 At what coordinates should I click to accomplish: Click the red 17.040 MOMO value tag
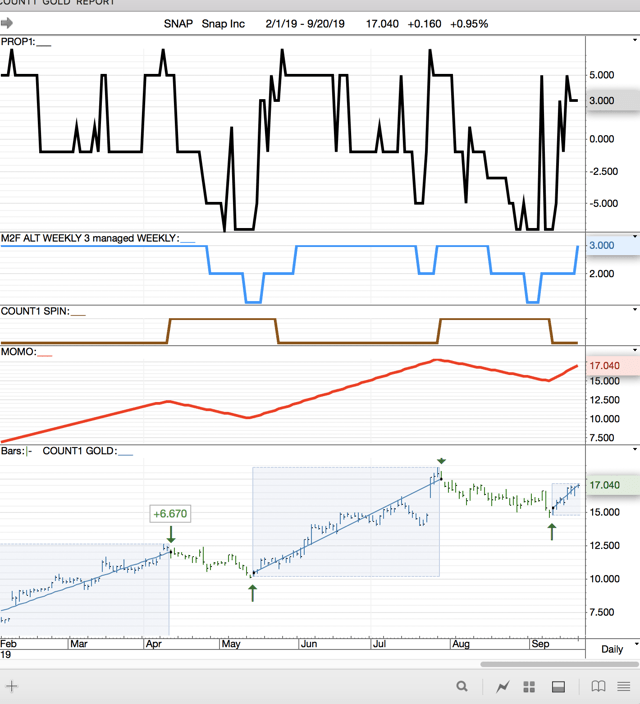tap(613, 366)
